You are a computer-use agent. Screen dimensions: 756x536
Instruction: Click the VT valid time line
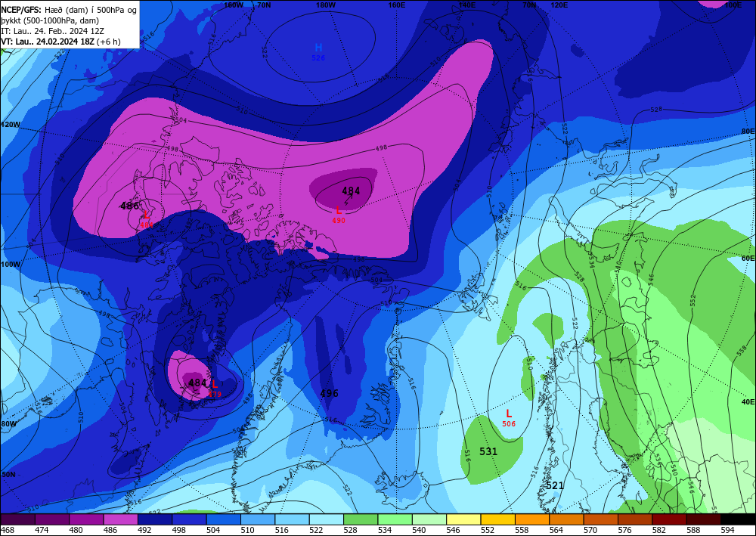(61, 42)
